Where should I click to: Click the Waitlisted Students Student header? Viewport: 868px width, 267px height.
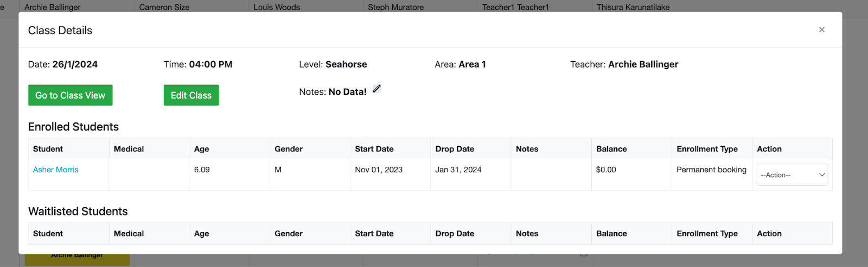[x=48, y=233]
